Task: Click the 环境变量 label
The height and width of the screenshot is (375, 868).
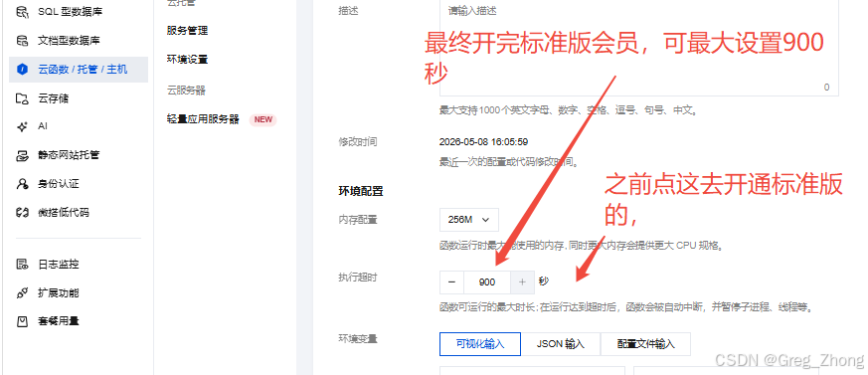Action: (358, 338)
